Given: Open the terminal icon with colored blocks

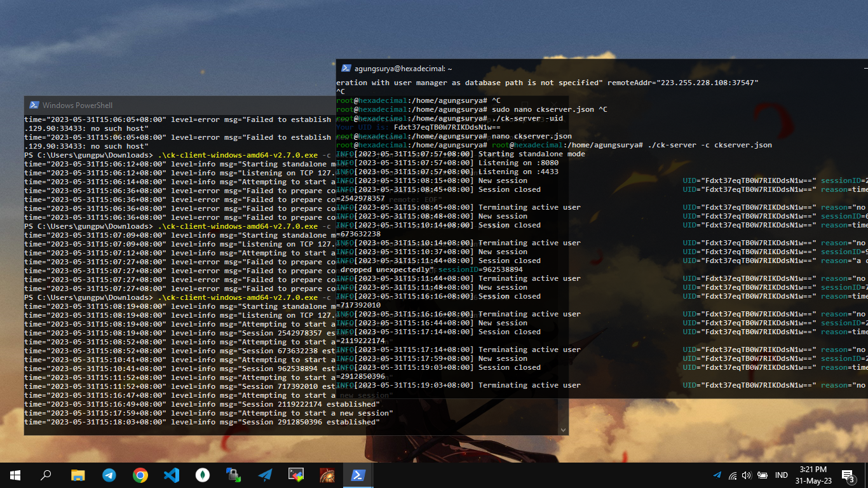Looking at the screenshot, I should (x=296, y=475).
